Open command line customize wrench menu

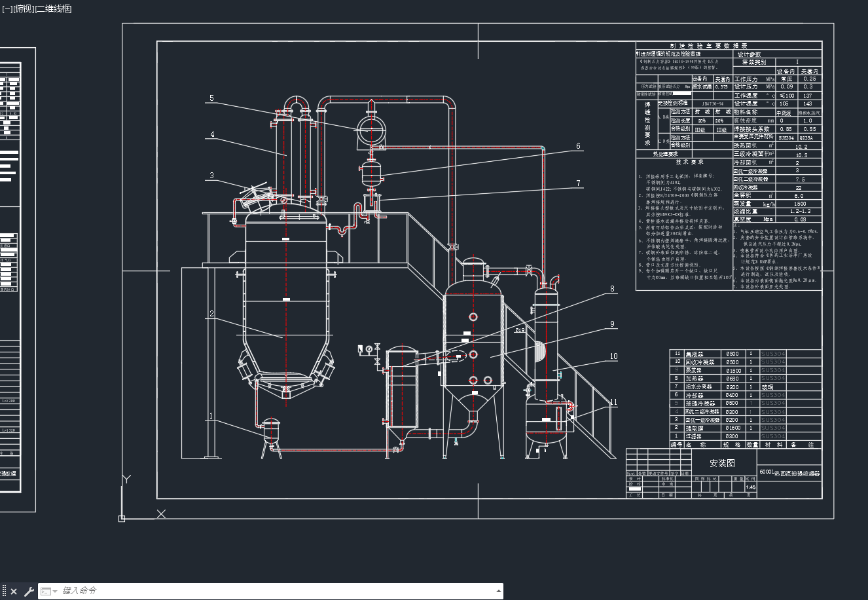click(29, 591)
